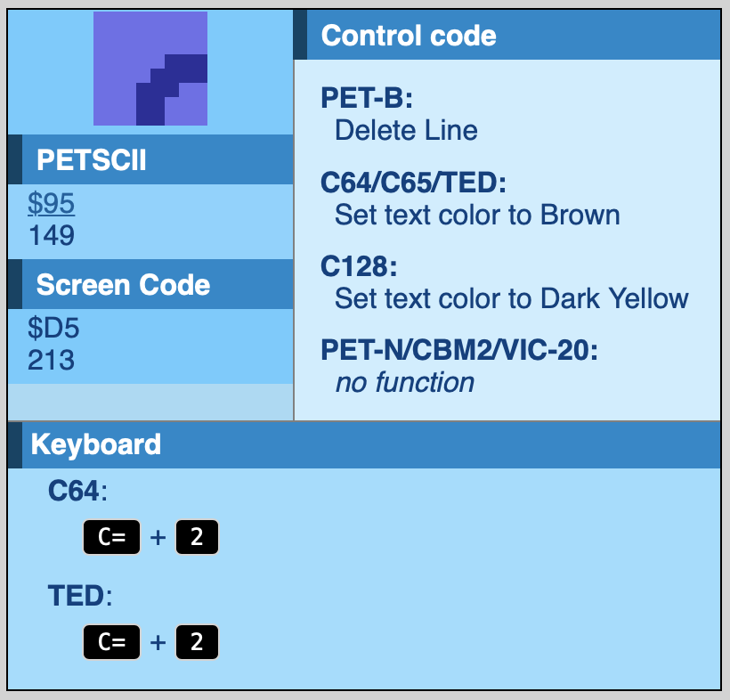Click the $D5 screen code value
This screenshot has width=730, height=700.
tap(53, 329)
